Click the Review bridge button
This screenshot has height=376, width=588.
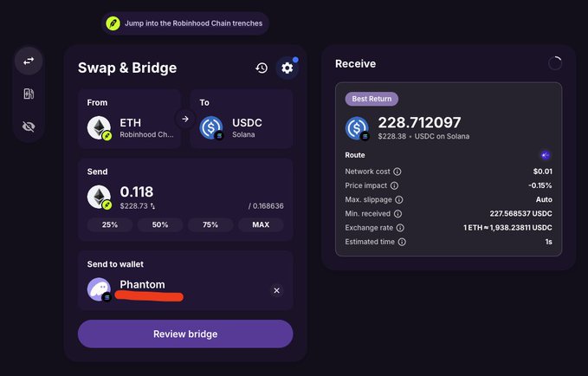(185, 334)
